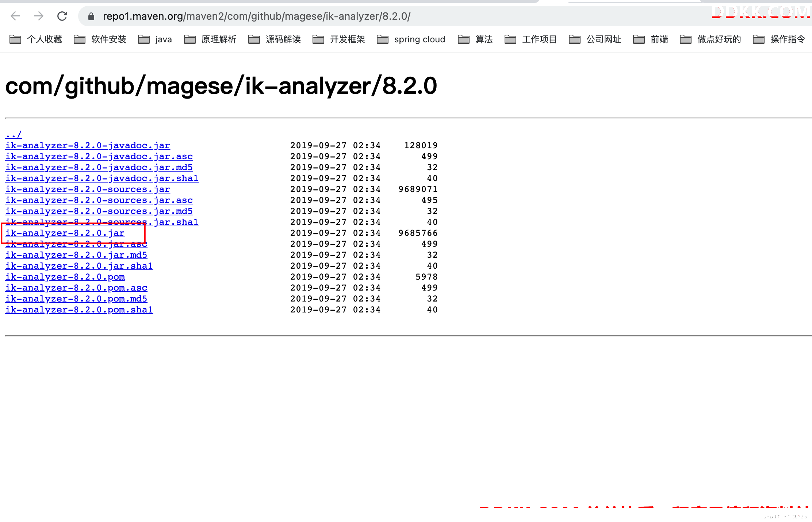The image size is (812, 522).
Task: Open ik-analyzer-8.2.0-sources.jar.md5 link
Action: (99, 211)
